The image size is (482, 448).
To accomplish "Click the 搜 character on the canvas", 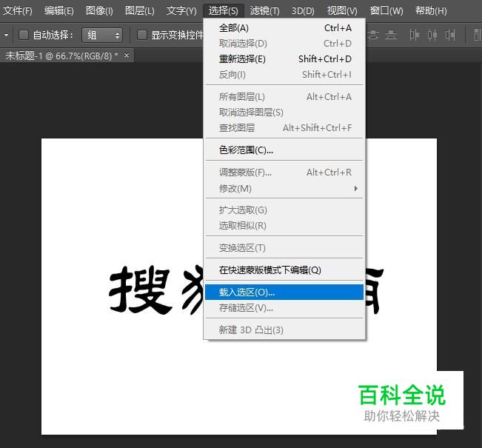I will click(x=141, y=290).
